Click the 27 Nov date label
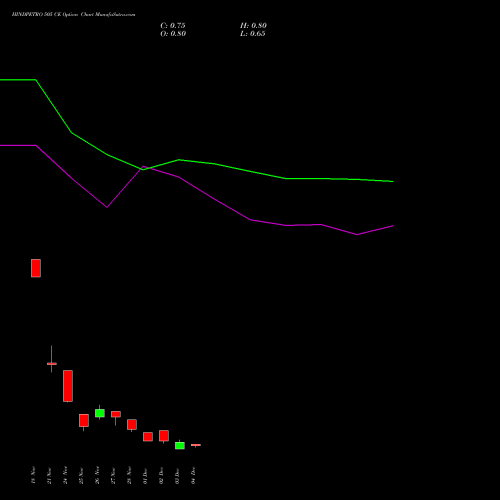The image size is (500, 500). [x=113, y=476]
